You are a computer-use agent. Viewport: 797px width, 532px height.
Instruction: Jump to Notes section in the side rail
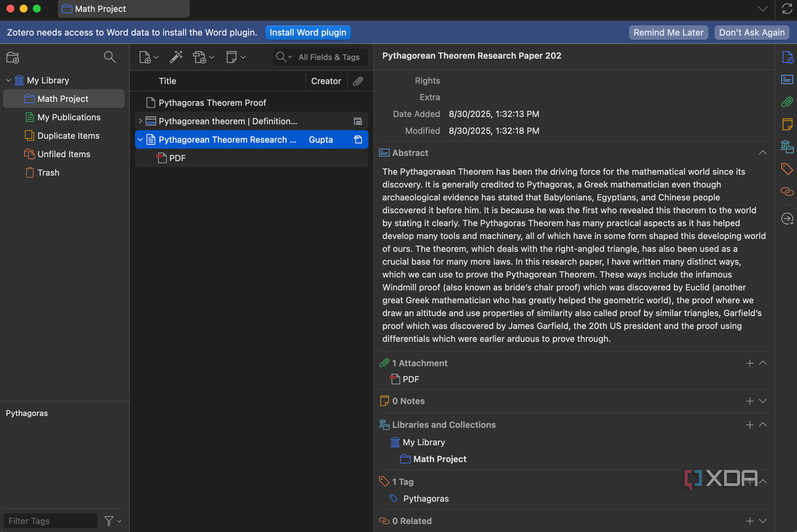point(787,124)
